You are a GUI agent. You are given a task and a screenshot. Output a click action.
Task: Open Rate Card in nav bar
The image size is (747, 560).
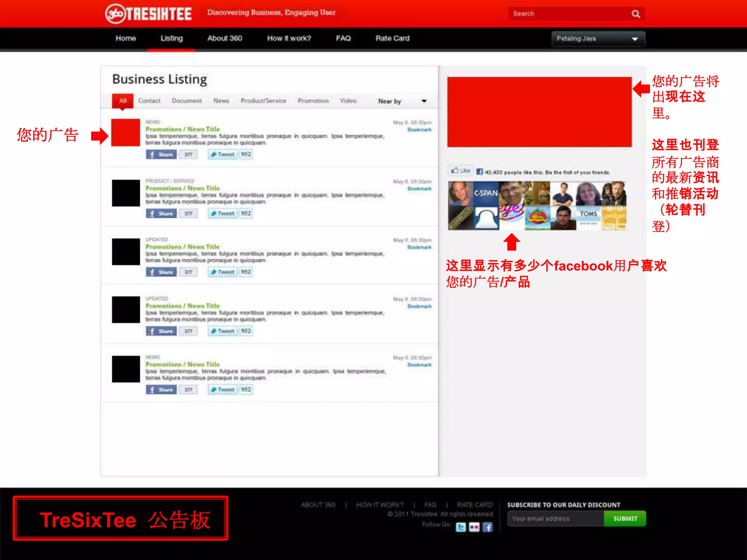392,38
